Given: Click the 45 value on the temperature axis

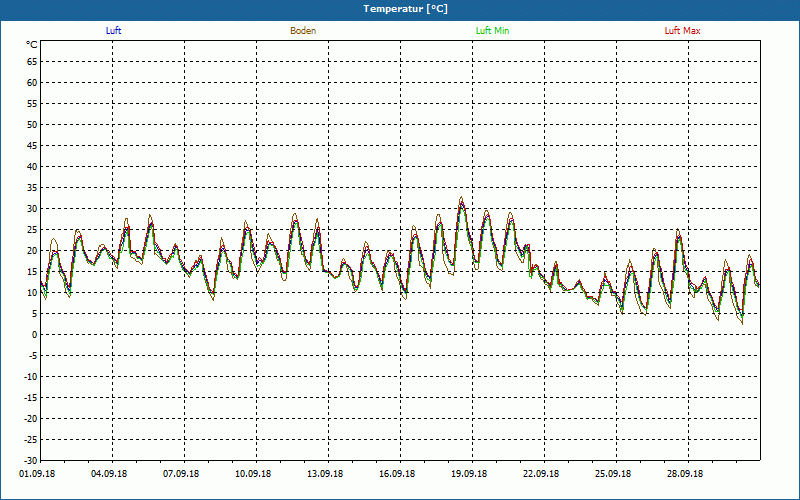Looking at the screenshot, I should (32, 146).
